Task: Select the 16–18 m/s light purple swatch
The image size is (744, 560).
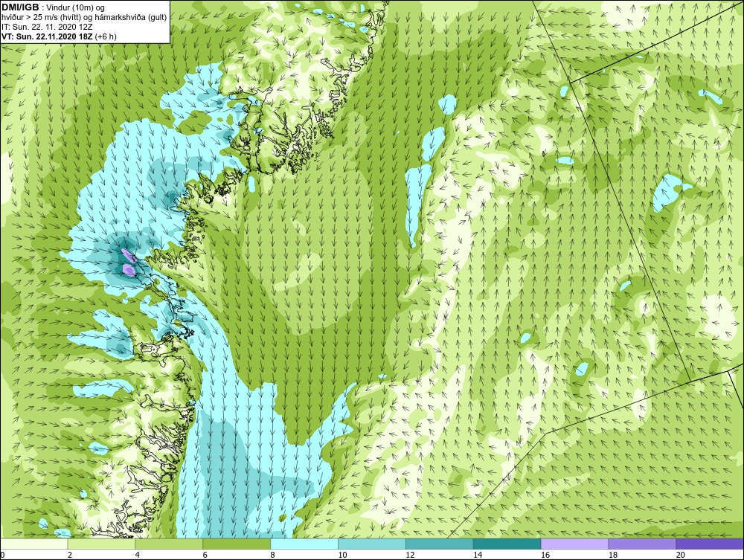Action: click(x=574, y=544)
